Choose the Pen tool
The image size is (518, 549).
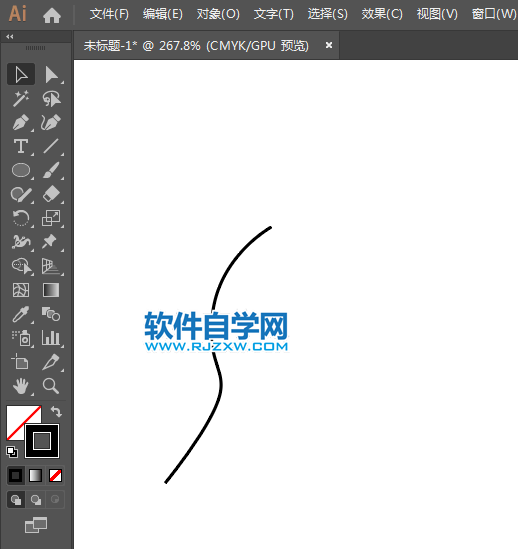pos(21,123)
